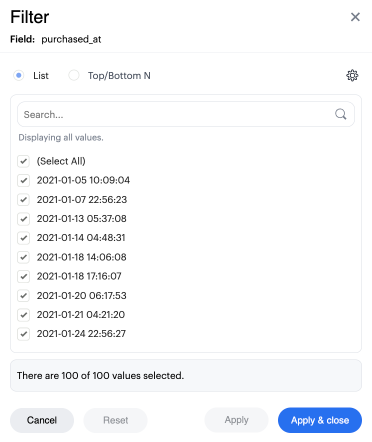Open filter settings via the gear icon

click(x=352, y=76)
